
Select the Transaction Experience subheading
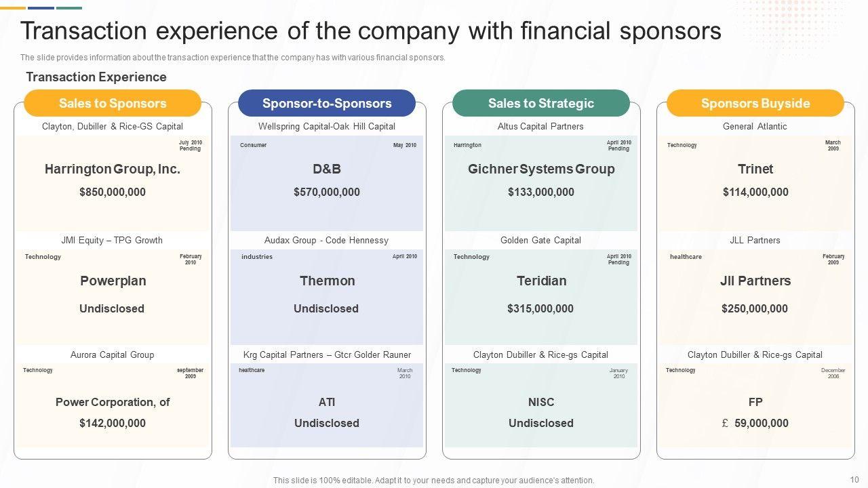tap(96, 77)
